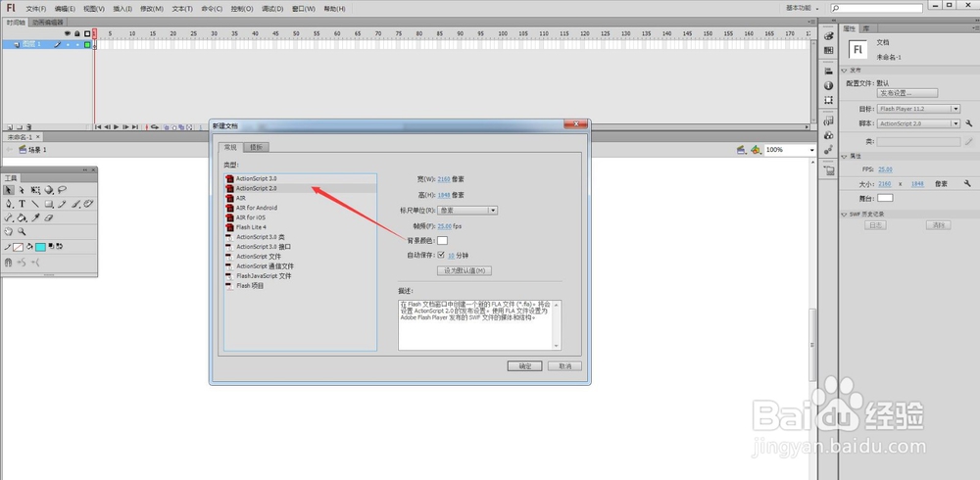Click the background color swatch in dialog

pos(442,241)
